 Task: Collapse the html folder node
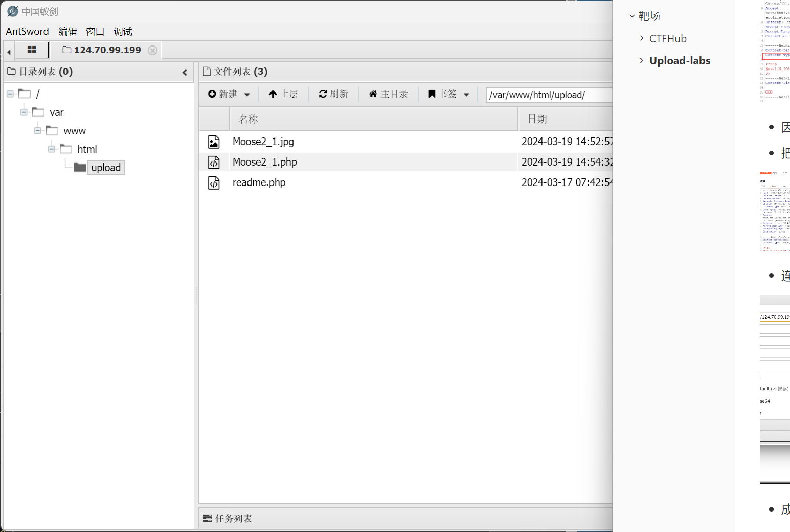(52, 149)
